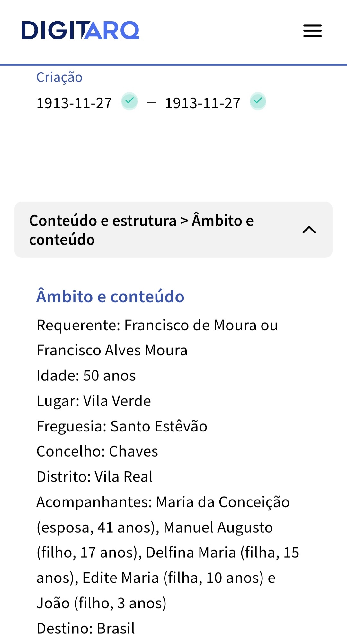The image size is (347, 644).
Task: Click the Acompanhantes: Maria da Conceição text
Action: tap(163, 502)
